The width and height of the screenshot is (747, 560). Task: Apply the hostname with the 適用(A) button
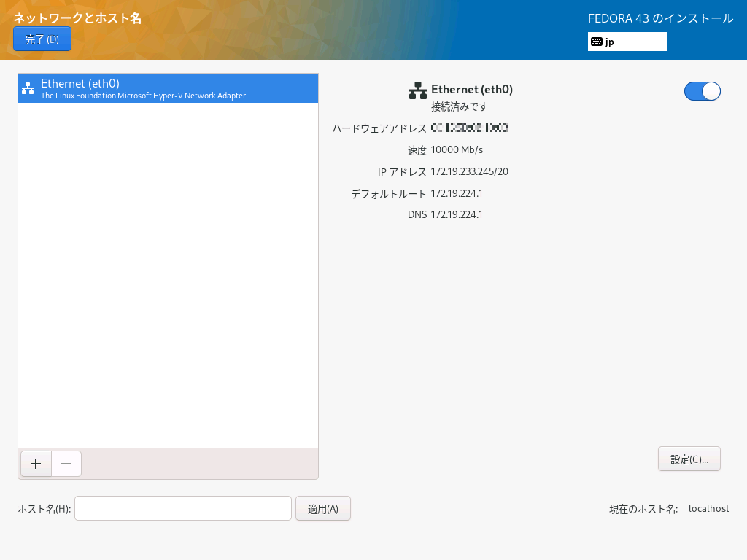pos(322,508)
